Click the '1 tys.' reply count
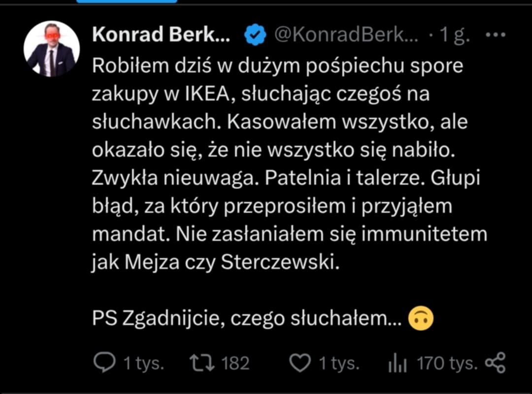Image resolution: width=532 pixels, height=394 pixels. click(143, 364)
